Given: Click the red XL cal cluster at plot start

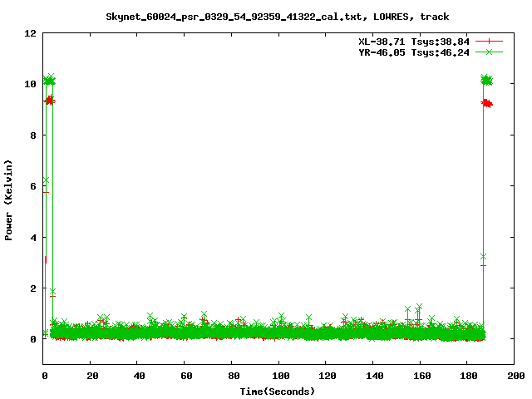Looking at the screenshot, I should tap(50, 100).
